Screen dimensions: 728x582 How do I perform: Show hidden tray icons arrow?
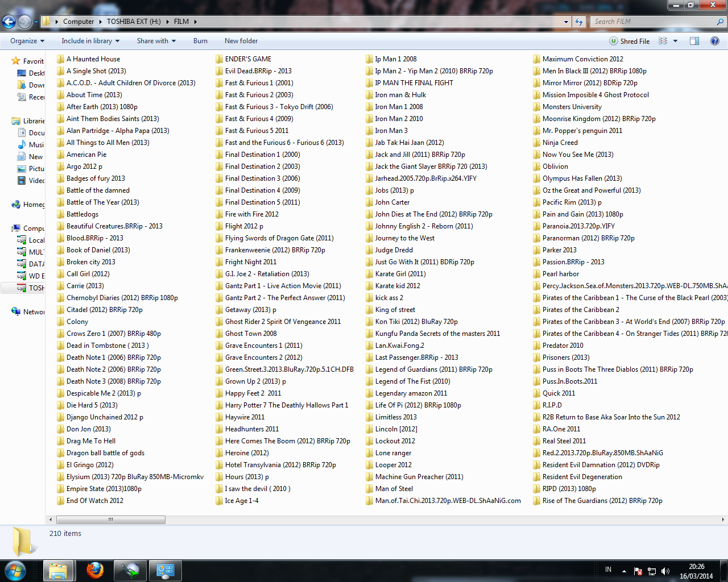click(x=624, y=571)
